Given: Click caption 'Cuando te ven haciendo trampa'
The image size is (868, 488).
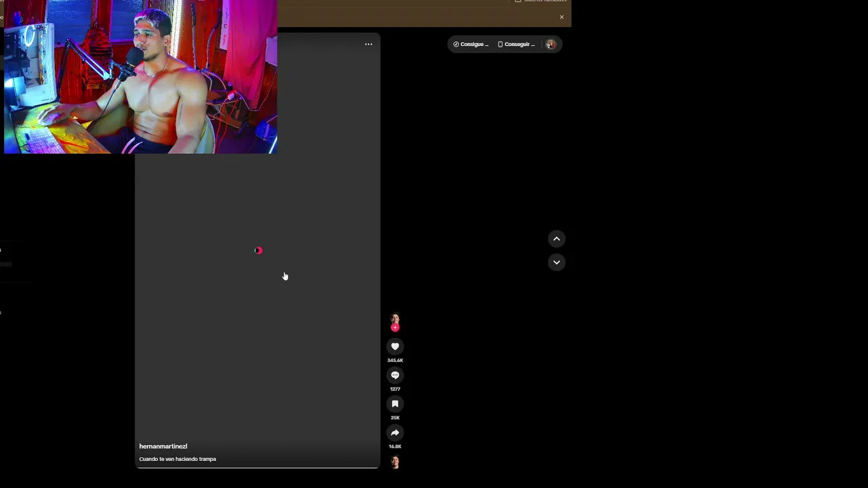Looking at the screenshot, I should (178, 459).
